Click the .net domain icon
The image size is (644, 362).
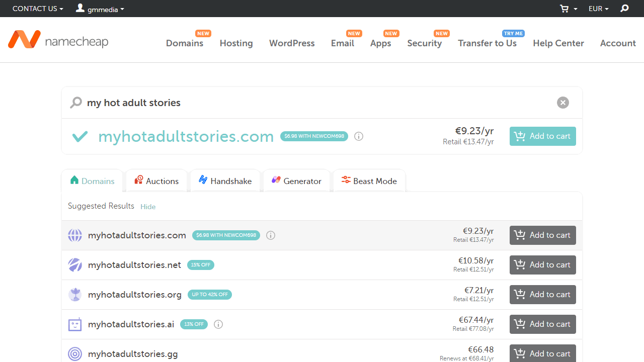pos(75,265)
